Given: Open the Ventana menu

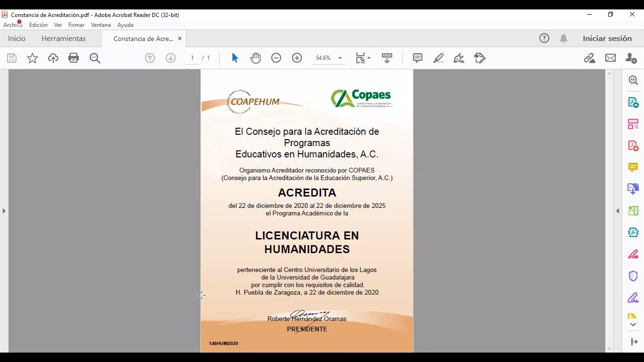Looking at the screenshot, I should (x=101, y=25).
